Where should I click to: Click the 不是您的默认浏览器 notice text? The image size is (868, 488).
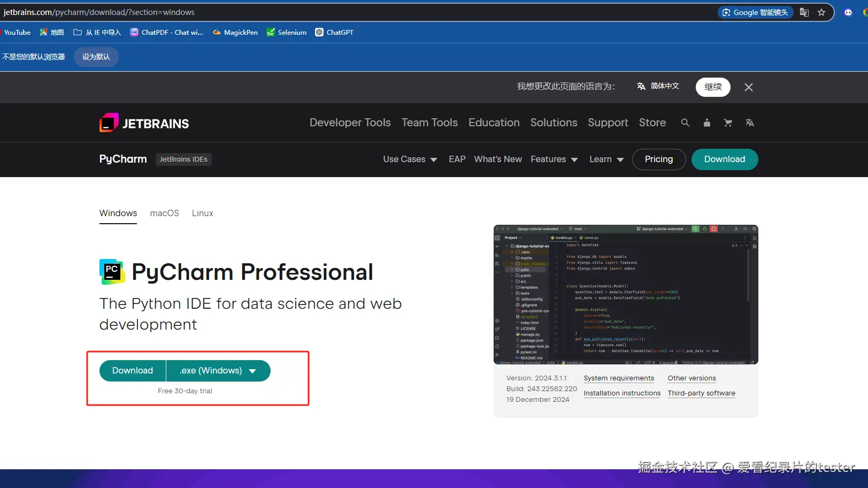tap(34, 57)
